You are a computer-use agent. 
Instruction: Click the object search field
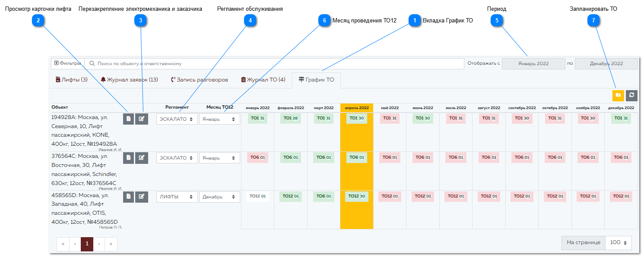click(274, 63)
